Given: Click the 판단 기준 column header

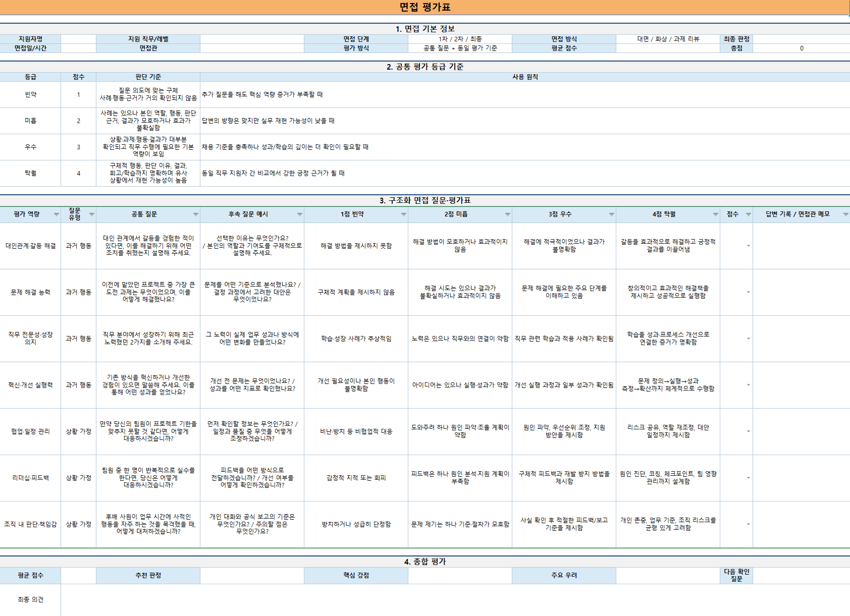Looking at the screenshot, I should coord(148,77).
